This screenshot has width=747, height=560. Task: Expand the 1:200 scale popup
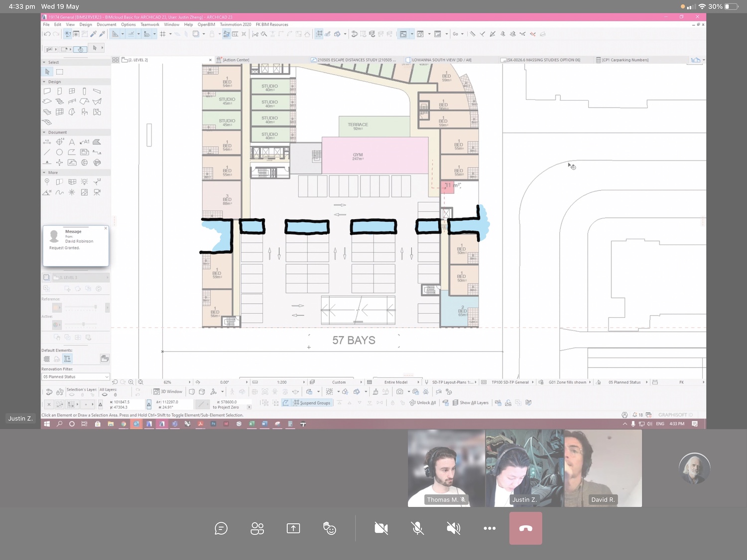click(304, 382)
